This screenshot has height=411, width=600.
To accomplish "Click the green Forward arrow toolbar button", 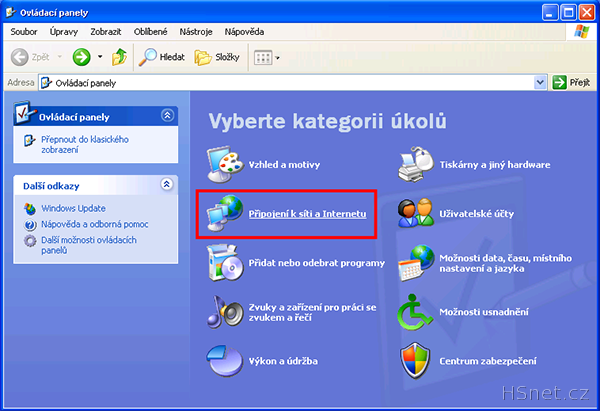I will (82, 57).
